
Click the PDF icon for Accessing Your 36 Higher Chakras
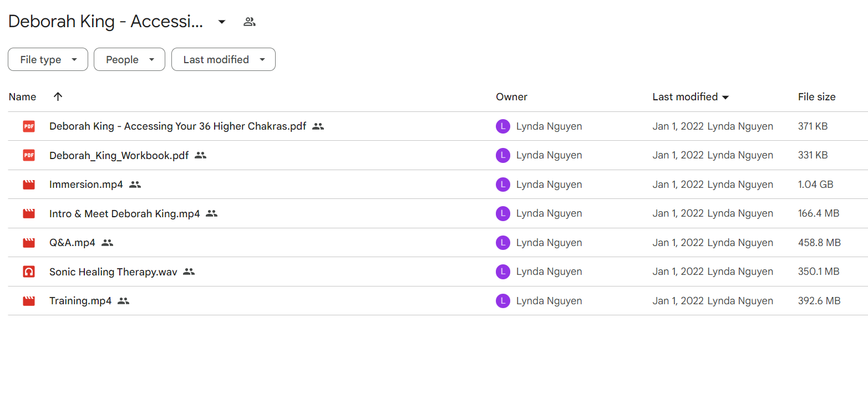click(29, 126)
